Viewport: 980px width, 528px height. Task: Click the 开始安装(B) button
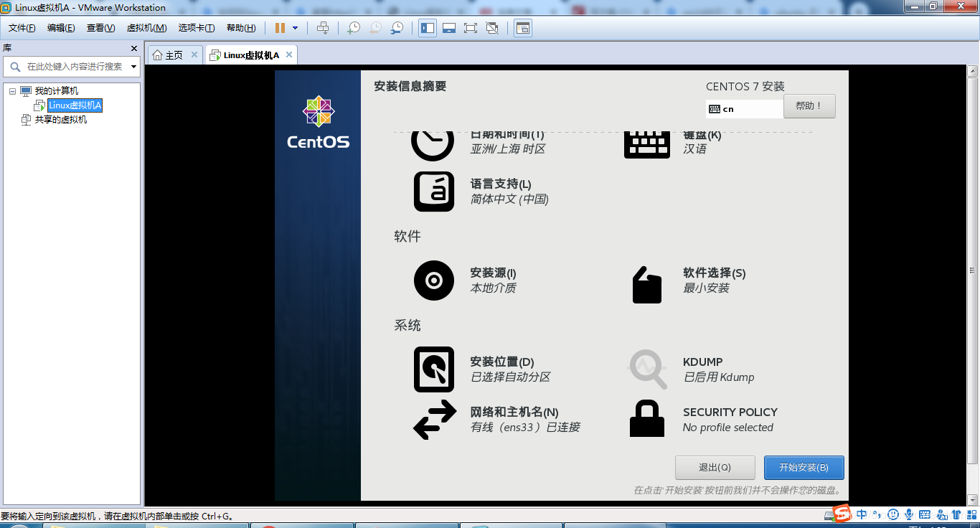tap(804, 468)
